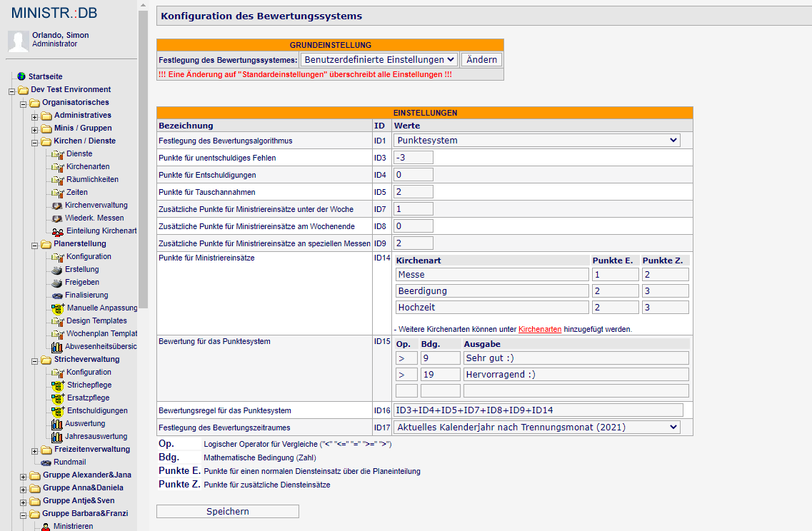Click the Räumlichkeiten tree icon
The width and height of the screenshot is (812, 531).
[x=57, y=180]
